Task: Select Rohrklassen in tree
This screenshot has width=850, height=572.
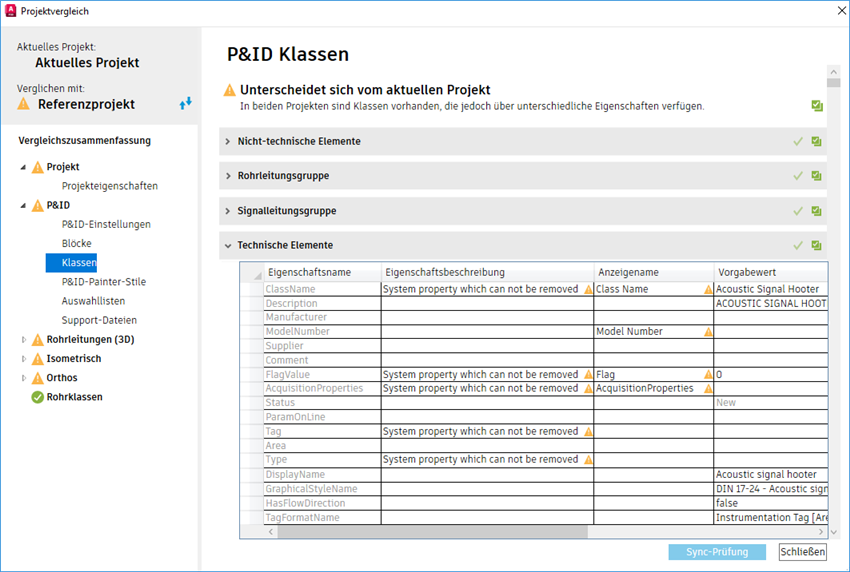Action: click(x=74, y=397)
